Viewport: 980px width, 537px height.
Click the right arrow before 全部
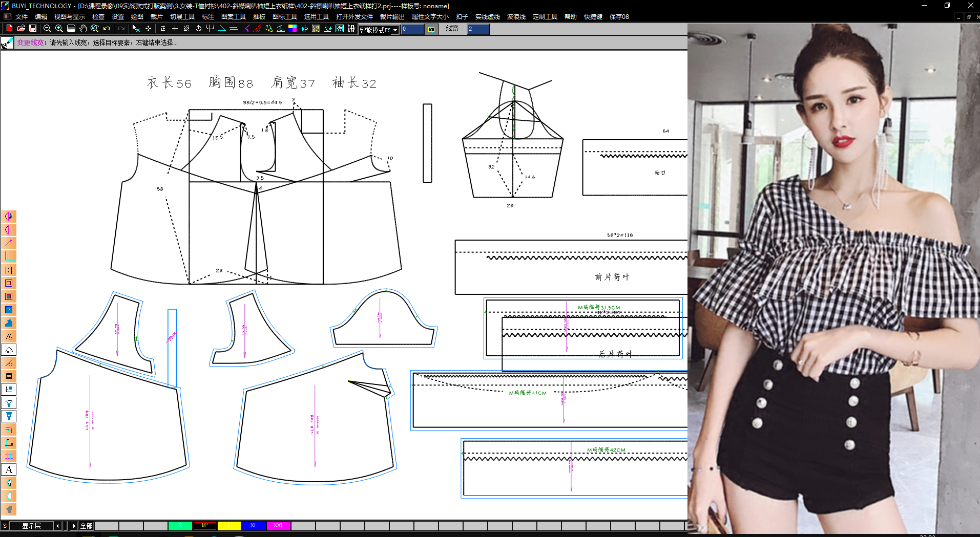click(x=74, y=526)
